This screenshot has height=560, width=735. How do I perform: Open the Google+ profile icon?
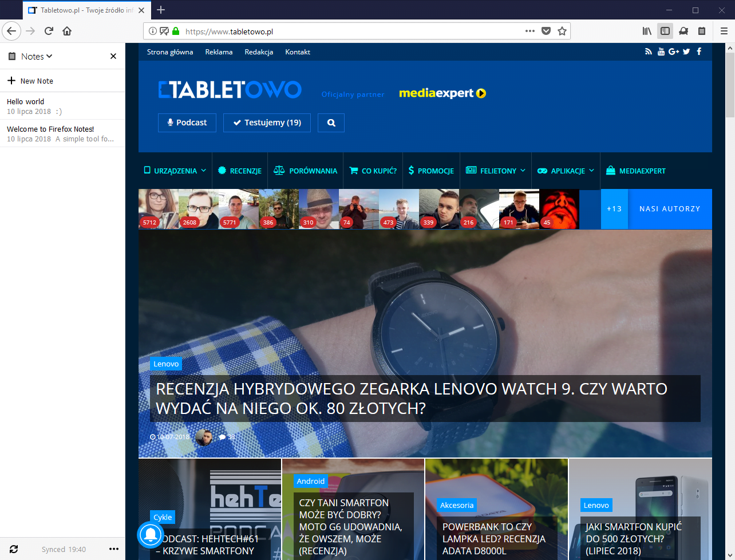[674, 52]
